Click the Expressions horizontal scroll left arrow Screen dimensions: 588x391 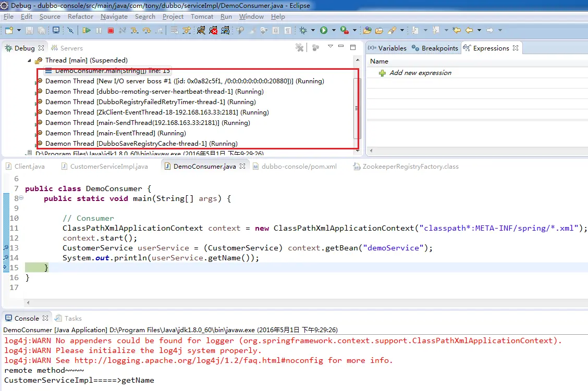(371, 150)
